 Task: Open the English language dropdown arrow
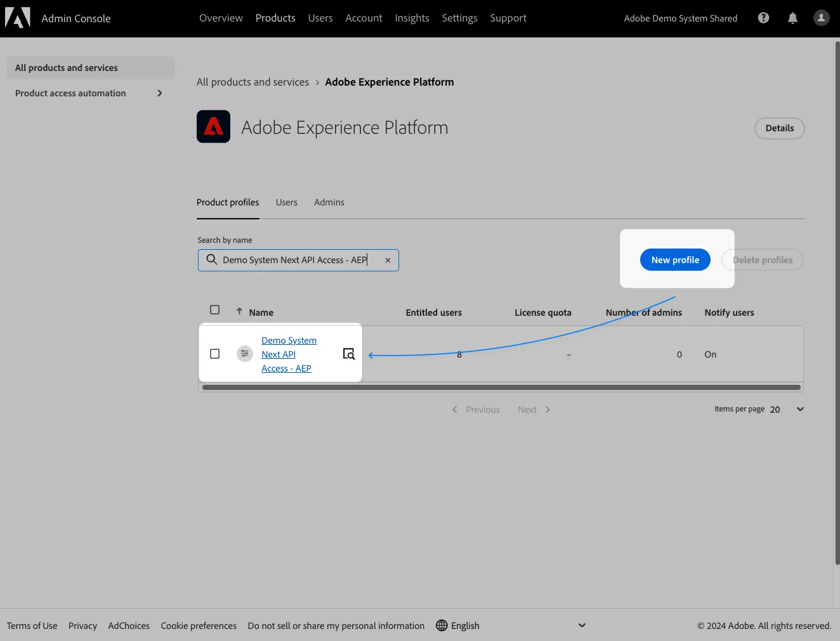582,626
